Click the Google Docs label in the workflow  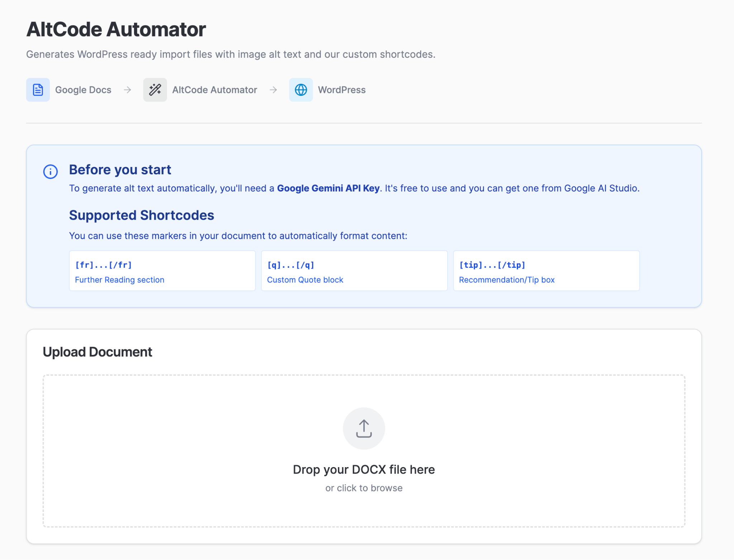click(x=83, y=90)
